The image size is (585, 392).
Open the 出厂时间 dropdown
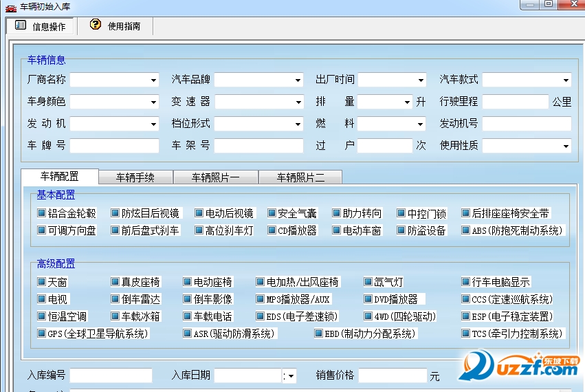click(421, 80)
